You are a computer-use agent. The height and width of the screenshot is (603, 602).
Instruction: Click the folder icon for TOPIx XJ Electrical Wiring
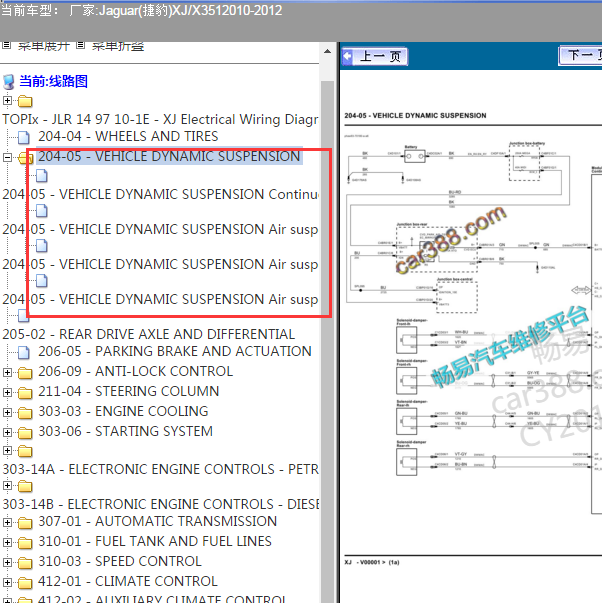(25, 101)
